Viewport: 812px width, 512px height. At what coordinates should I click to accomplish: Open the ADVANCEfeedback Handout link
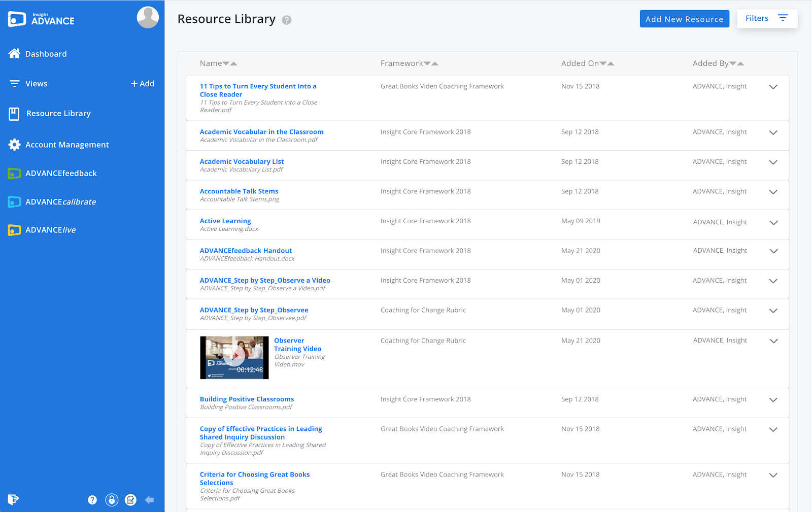[246, 251]
